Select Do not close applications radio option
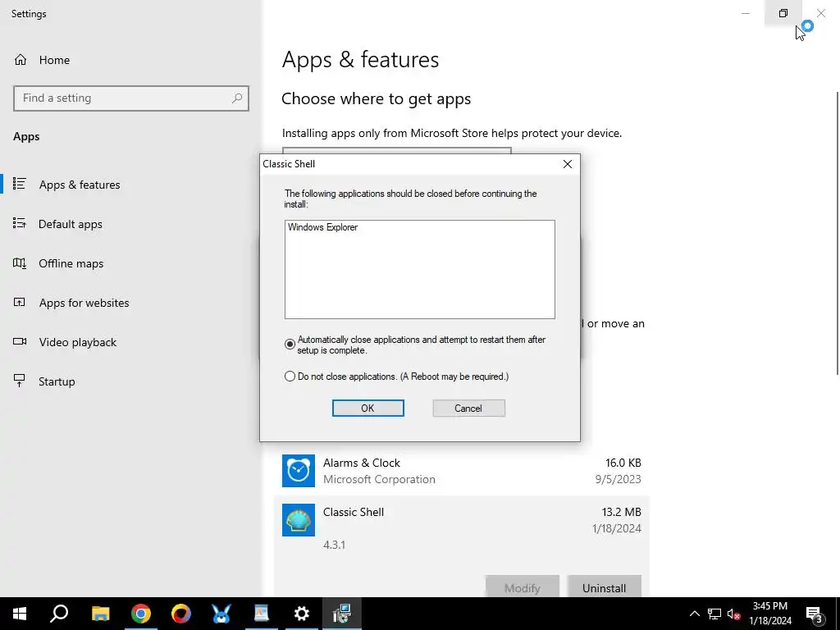 [x=290, y=377]
